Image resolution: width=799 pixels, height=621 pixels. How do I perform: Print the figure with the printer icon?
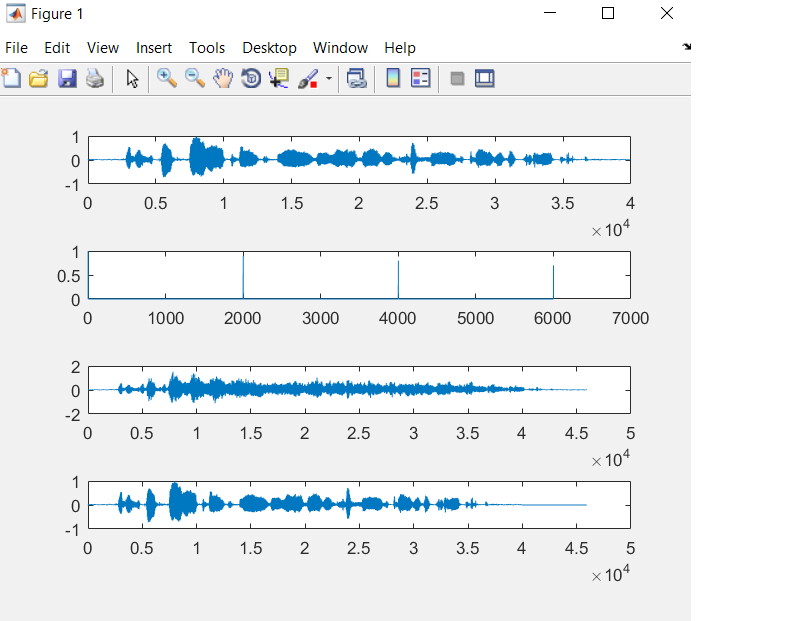95,78
